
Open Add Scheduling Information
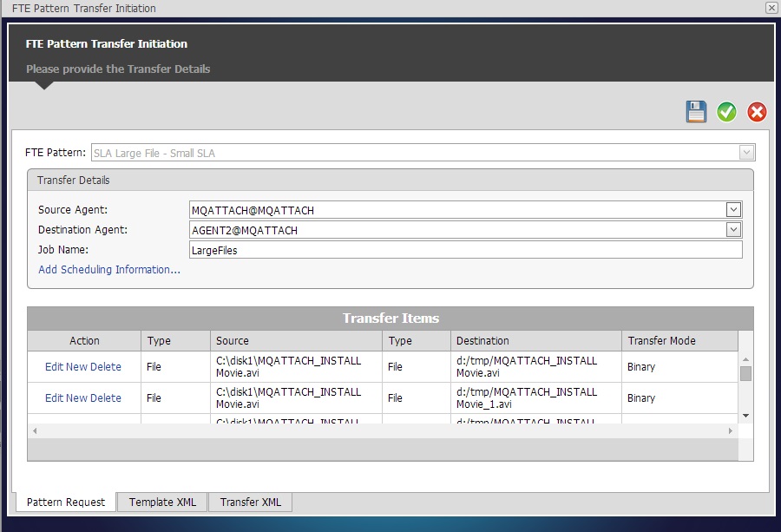click(108, 270)
